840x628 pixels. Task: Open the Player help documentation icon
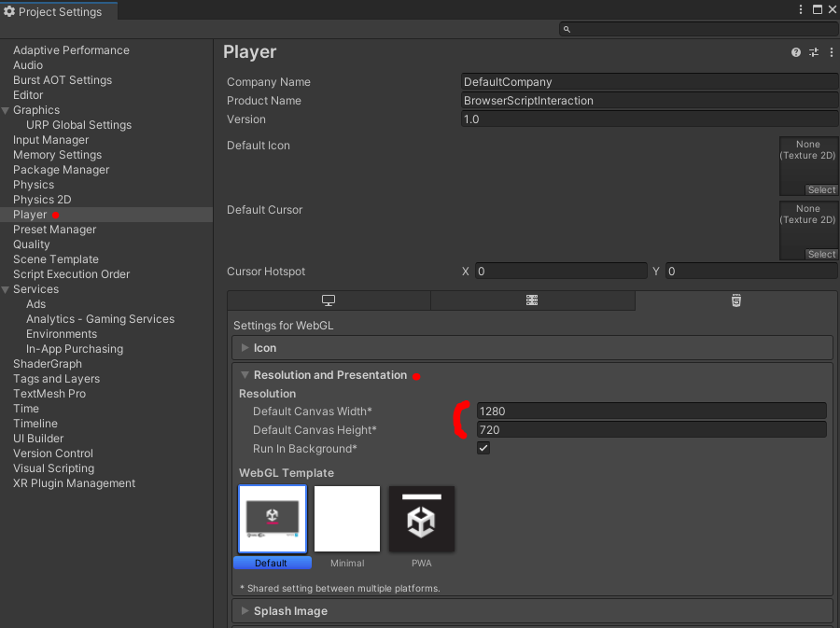[x=795, y=52]
